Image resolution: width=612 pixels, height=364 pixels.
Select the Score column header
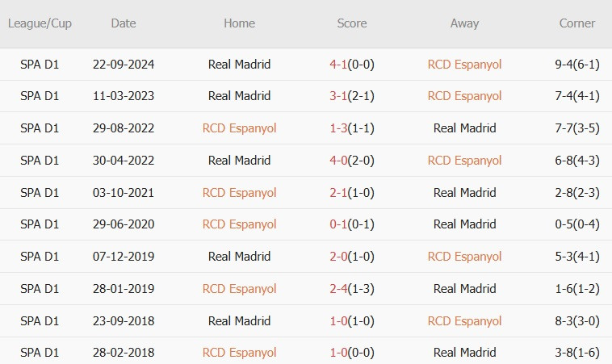[352, 23]
